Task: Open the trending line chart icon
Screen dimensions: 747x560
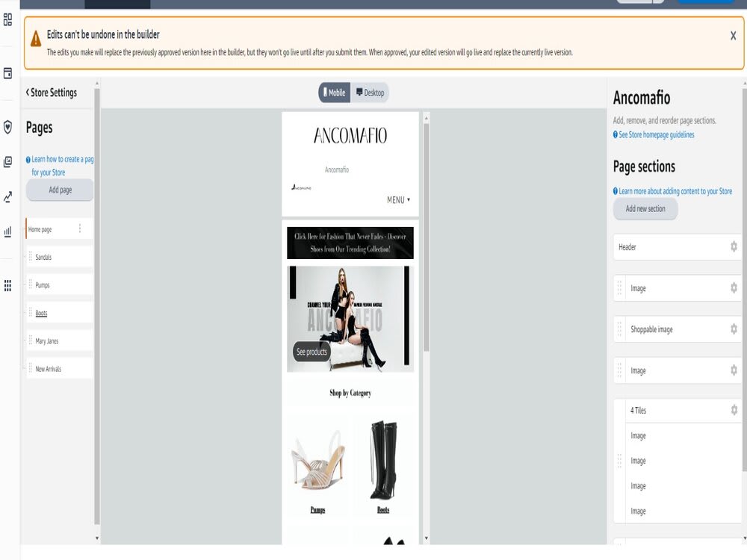Action: click(x=7, y=197)
